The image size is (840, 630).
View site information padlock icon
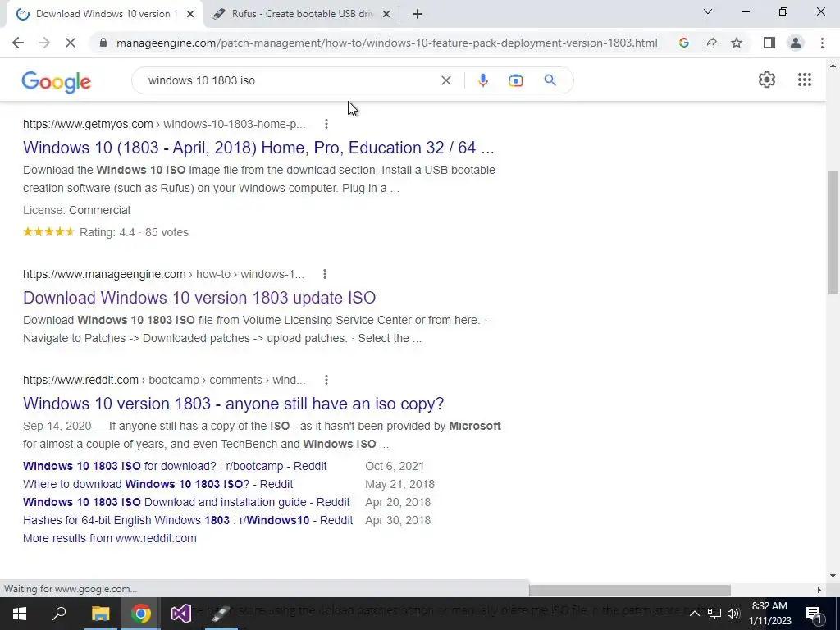tap(103, 43)
